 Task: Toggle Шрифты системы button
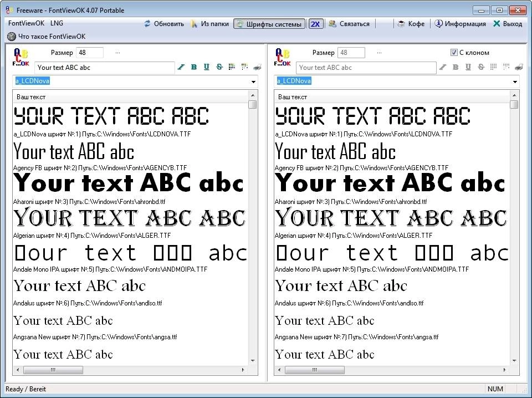coord(269,24)
